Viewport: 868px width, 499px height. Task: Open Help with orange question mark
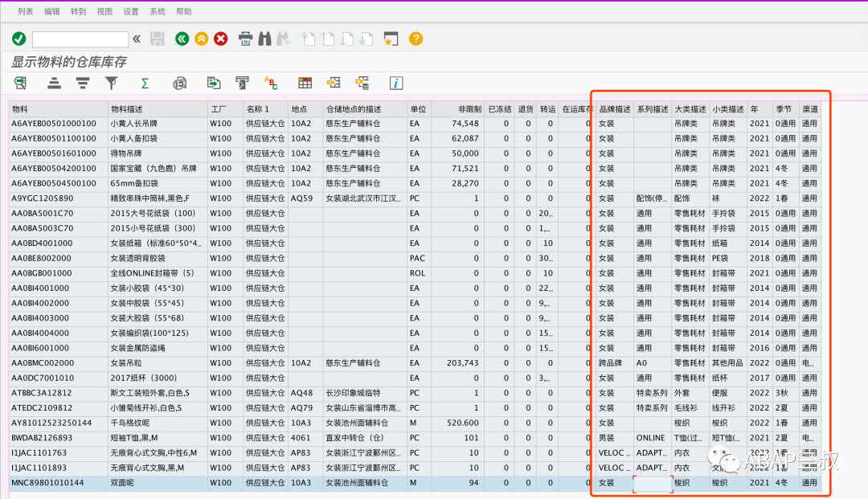pos(416,39)
